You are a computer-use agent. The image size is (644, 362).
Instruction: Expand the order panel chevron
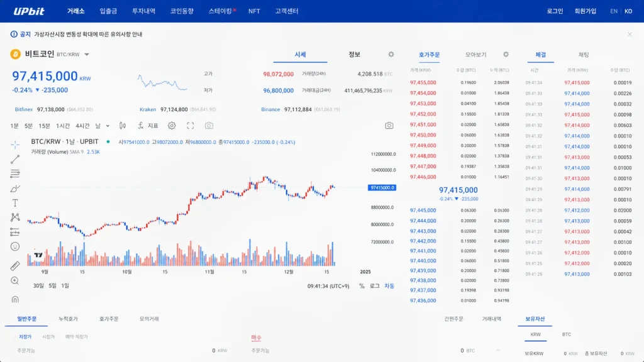498,351
